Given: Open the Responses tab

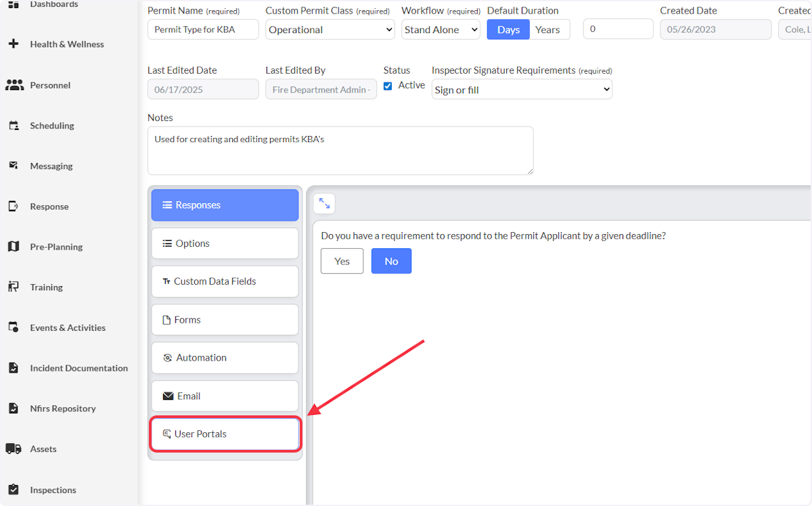Looking at the screenshot, I should point(225,205).
